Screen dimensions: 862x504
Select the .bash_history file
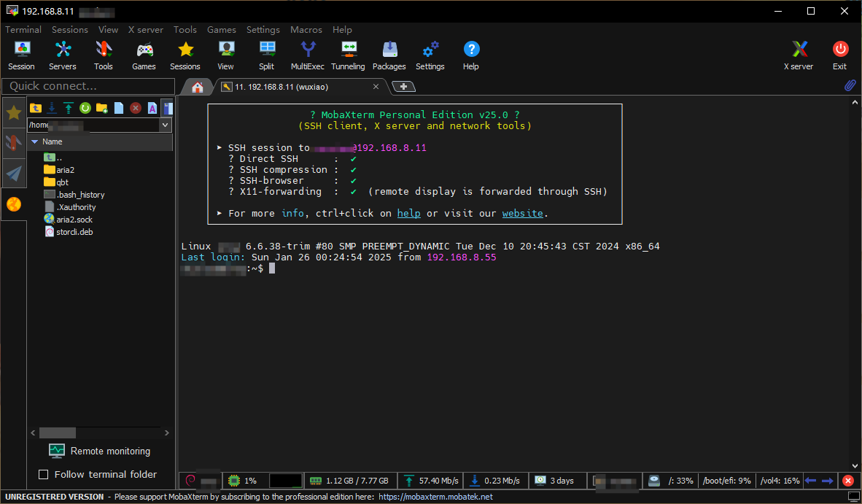[74, 195]
